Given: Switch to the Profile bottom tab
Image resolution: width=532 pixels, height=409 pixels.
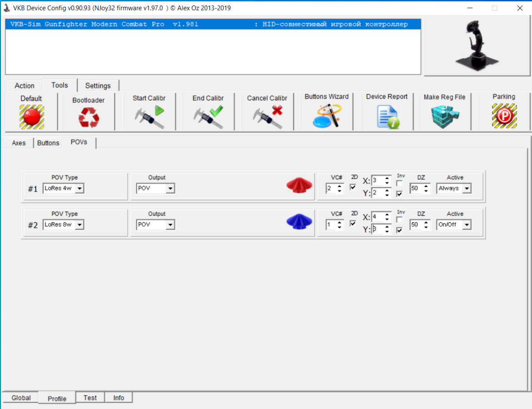Looking at the screenshot, I should click(x=57, y=399).
